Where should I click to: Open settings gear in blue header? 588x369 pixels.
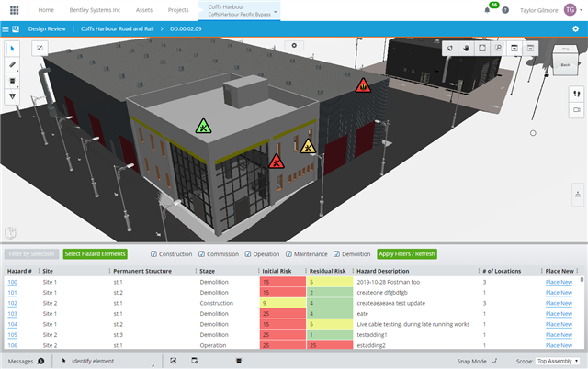point(575,28)
